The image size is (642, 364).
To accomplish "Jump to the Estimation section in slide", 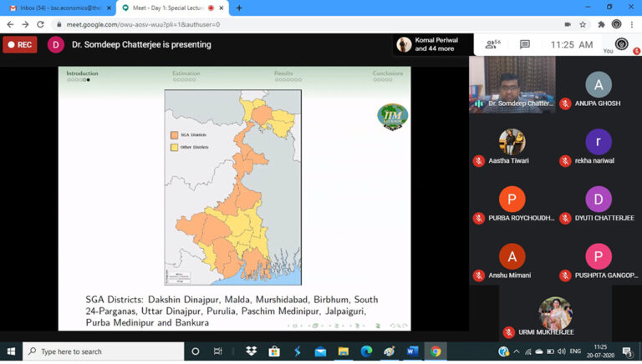I will coord(186,73).
